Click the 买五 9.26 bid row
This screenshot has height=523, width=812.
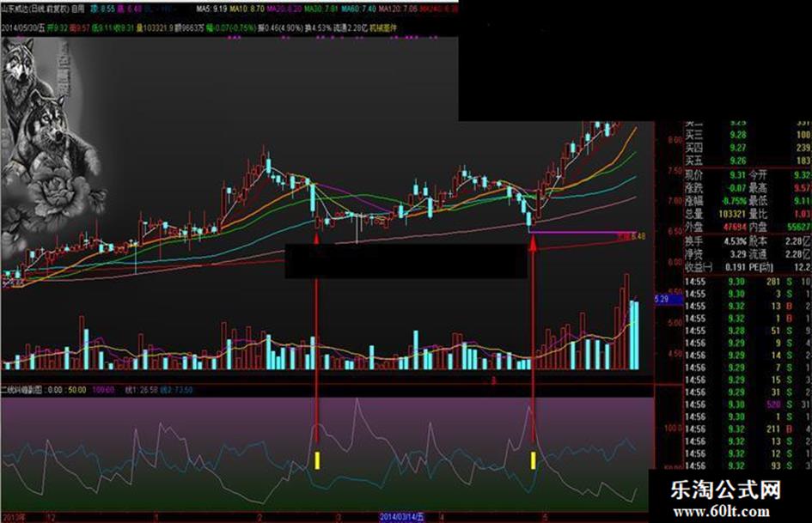coord(748,161)
